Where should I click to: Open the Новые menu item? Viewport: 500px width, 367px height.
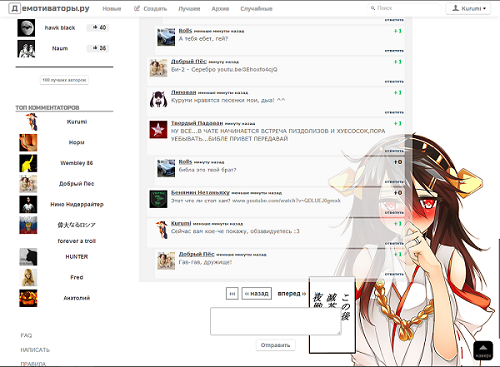[x=112, y=9]
